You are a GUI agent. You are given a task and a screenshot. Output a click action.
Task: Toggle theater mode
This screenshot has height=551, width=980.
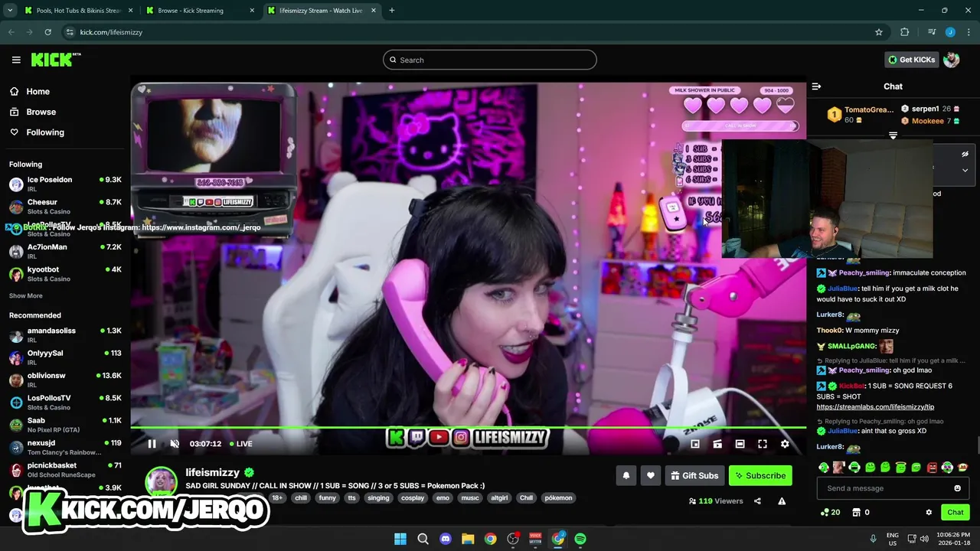pyautogui.click(x=740, y=444)
